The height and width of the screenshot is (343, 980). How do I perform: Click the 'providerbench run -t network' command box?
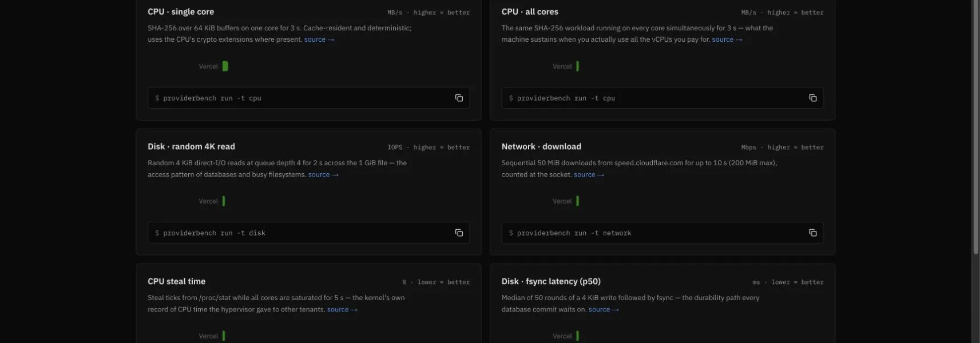click(662, 233)
